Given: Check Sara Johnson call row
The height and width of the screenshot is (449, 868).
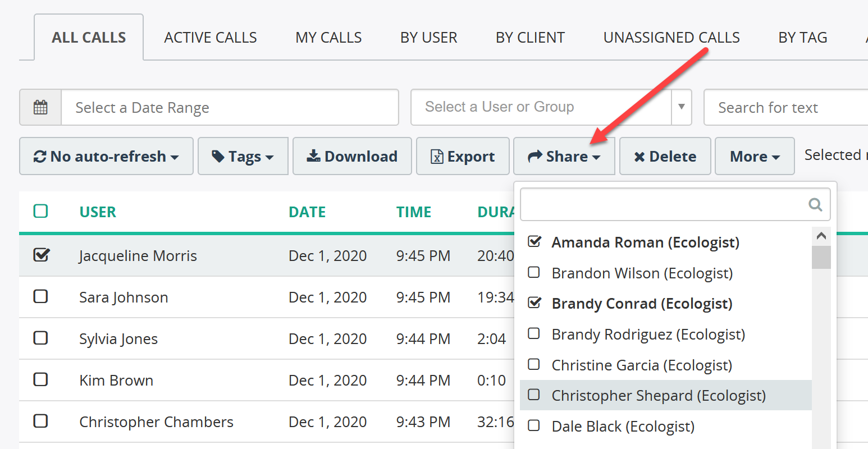Looking at the screenshot, I should click(x=40, y=296).
